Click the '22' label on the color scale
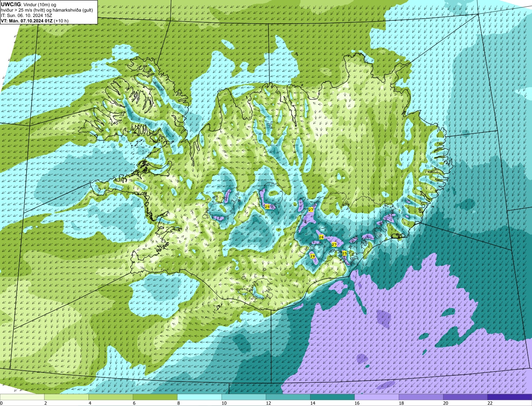 [x=490, y=403]
